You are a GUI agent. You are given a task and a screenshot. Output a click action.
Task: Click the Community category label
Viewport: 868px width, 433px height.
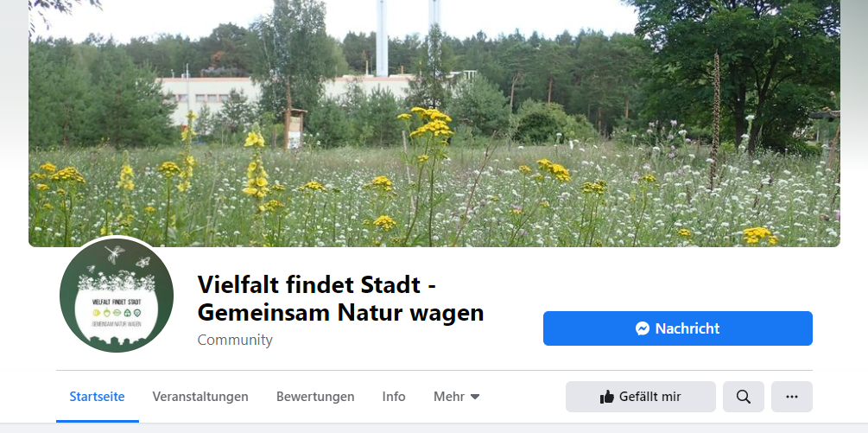235,340
